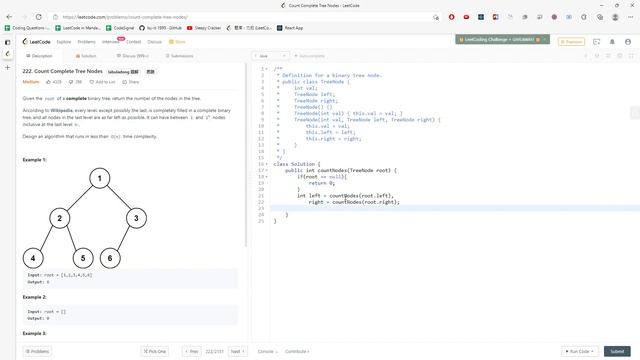Click the site info lock icon
The image size is (640, 360).
[56, 17]
